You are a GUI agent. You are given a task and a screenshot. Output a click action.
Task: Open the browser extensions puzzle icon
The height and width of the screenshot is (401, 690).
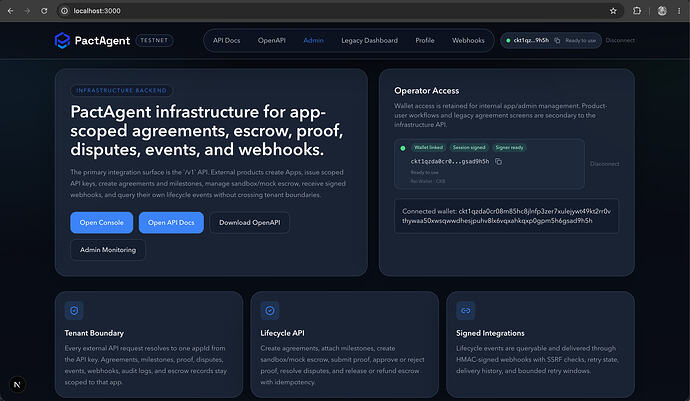tap(637, 11)
